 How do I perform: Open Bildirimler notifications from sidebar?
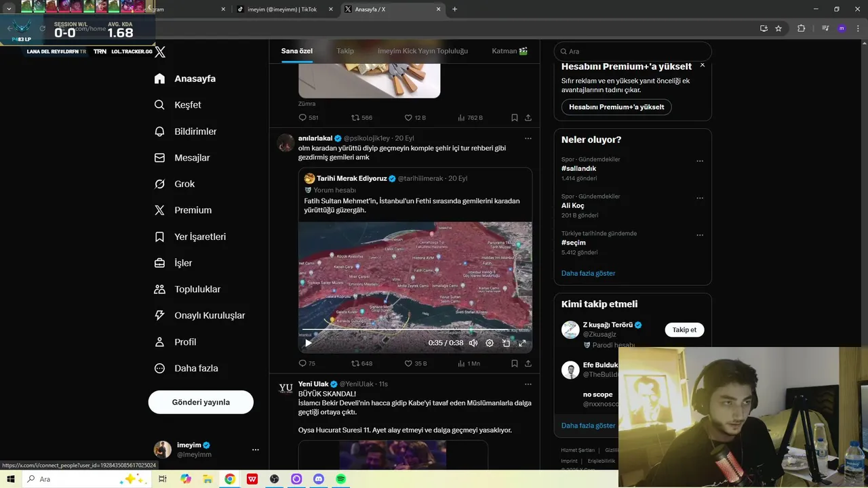coord(185,131)
